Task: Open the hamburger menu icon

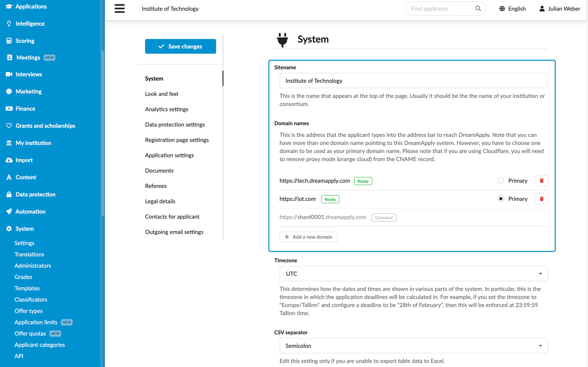Action: (x=119, y=8)
